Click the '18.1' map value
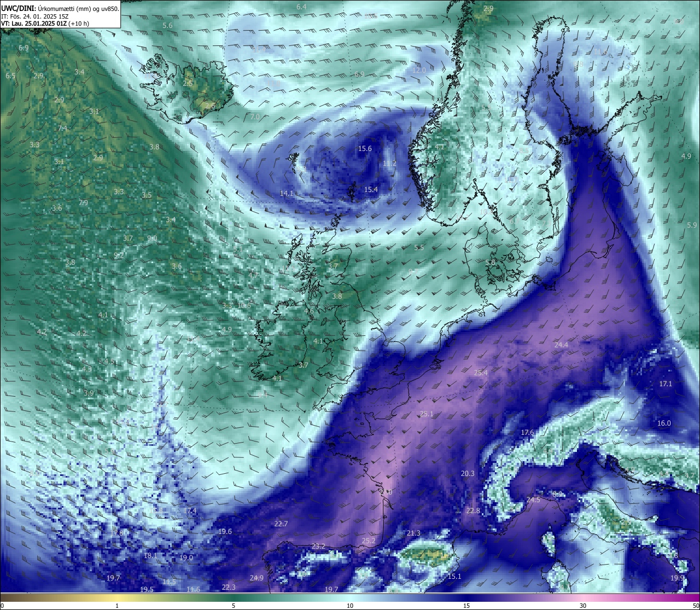Viewport: 700px width, 610px height. pos(150,556)
